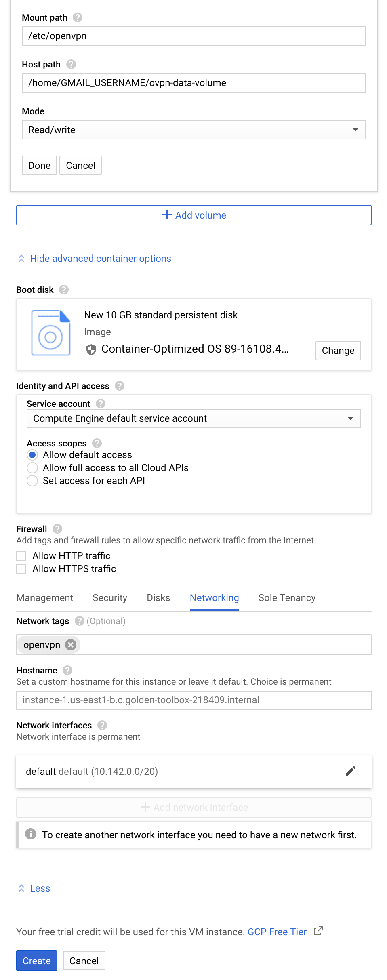The height and width of the screenshot is (980, 387).
Task: Select Allow full access to all Cloud APIs
Action: (32, 468)
